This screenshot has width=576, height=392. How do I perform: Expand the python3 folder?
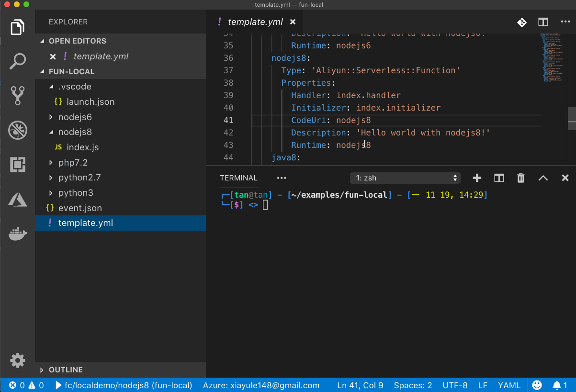click(52, 193)
